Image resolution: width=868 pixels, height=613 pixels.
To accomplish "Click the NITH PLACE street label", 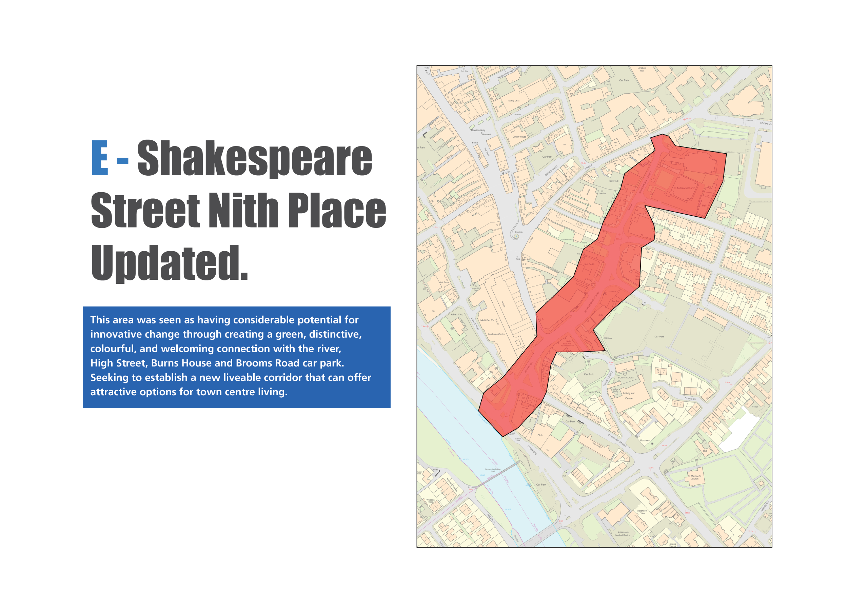I will 529,367.
